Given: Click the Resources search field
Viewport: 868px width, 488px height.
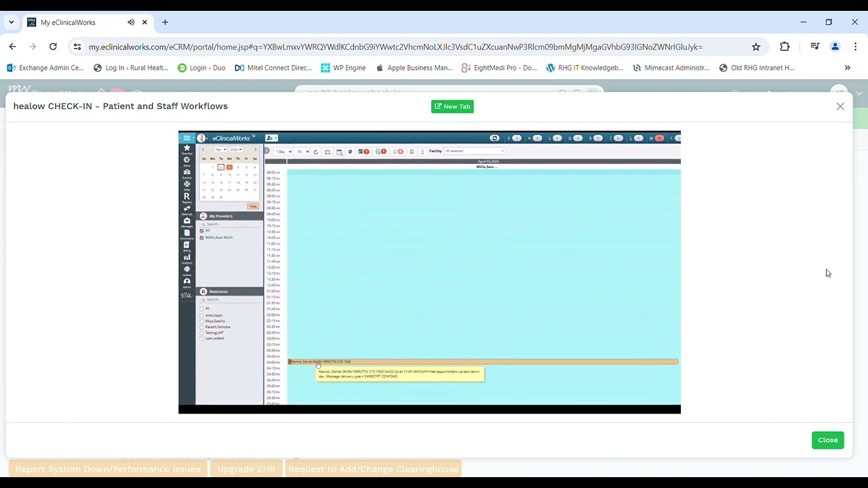Looking at the screenshot, I should [231, 299].
